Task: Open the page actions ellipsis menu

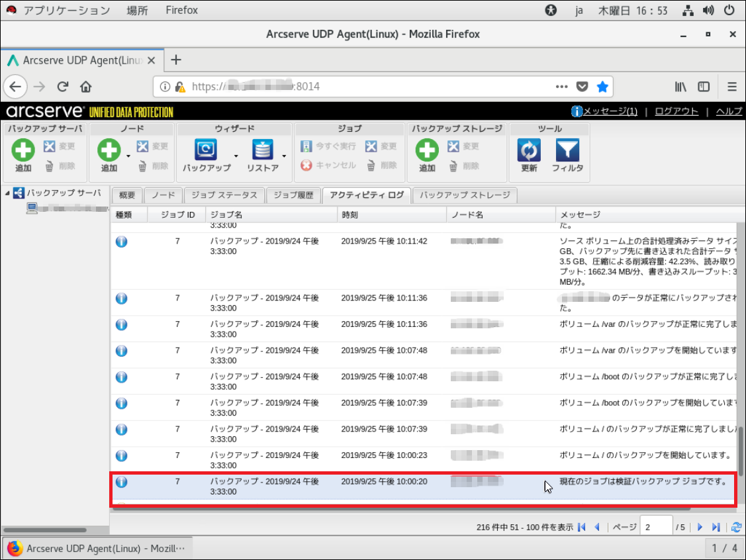Action: [x=561, y=87]
